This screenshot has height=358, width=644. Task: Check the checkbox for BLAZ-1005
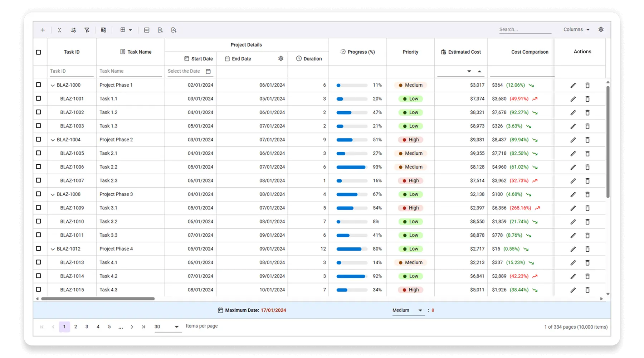(39, 153)
